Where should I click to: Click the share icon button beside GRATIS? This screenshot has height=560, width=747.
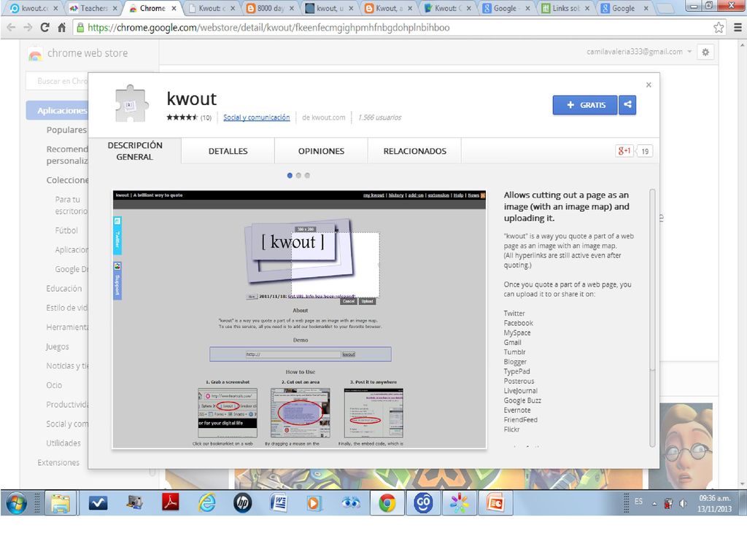pos(627,105)
